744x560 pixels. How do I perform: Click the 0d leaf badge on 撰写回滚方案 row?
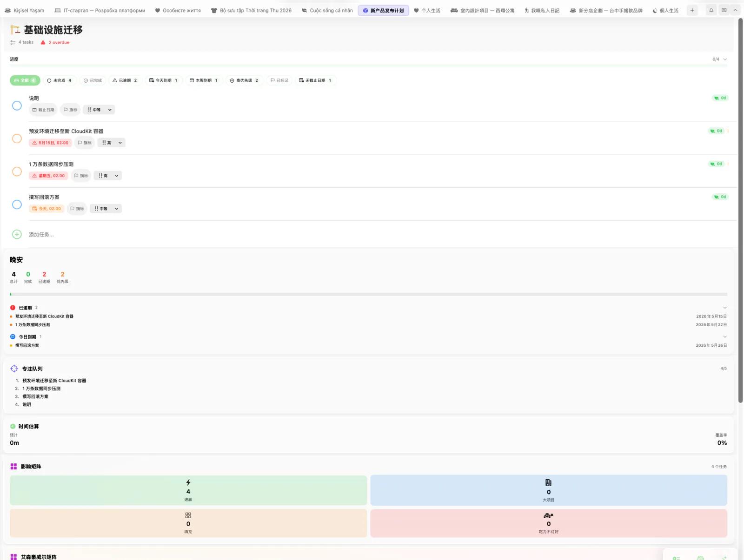click(x=720, y=197)
